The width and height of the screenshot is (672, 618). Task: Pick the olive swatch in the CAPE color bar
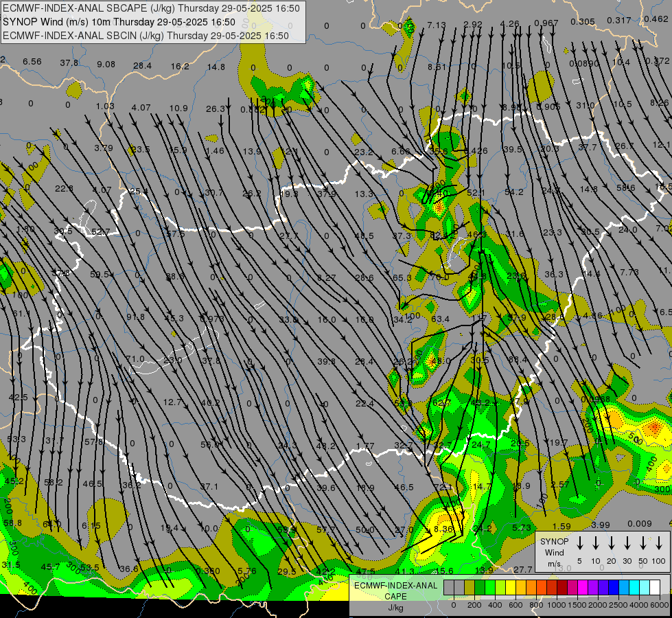click(x=470, y=587)
